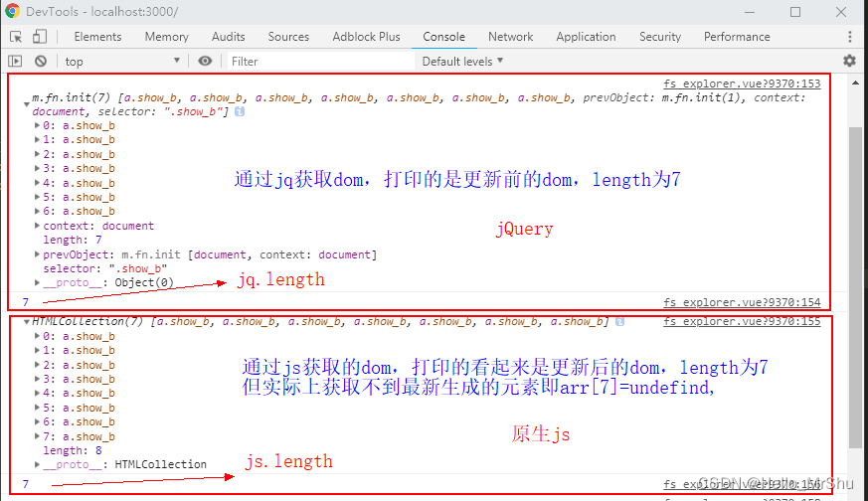Expand the context: document property
The width and height of the screenshot is (868, 501).
[x=37, y=226]
